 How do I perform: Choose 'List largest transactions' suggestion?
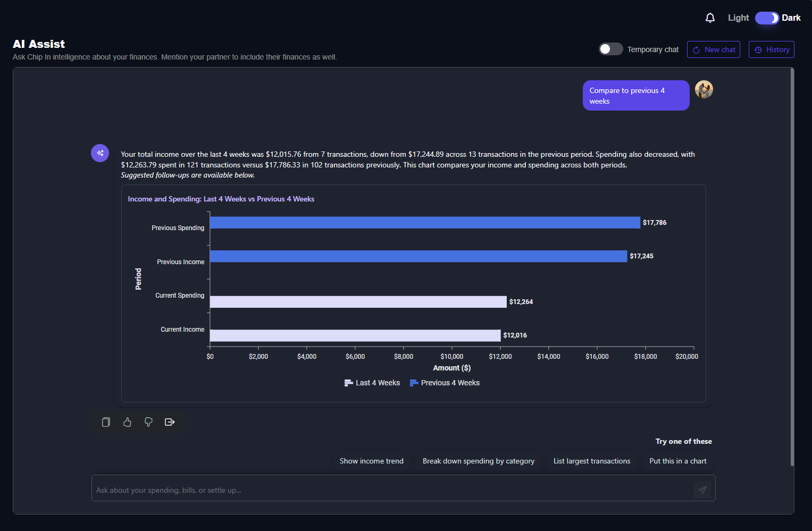(592, 461)
